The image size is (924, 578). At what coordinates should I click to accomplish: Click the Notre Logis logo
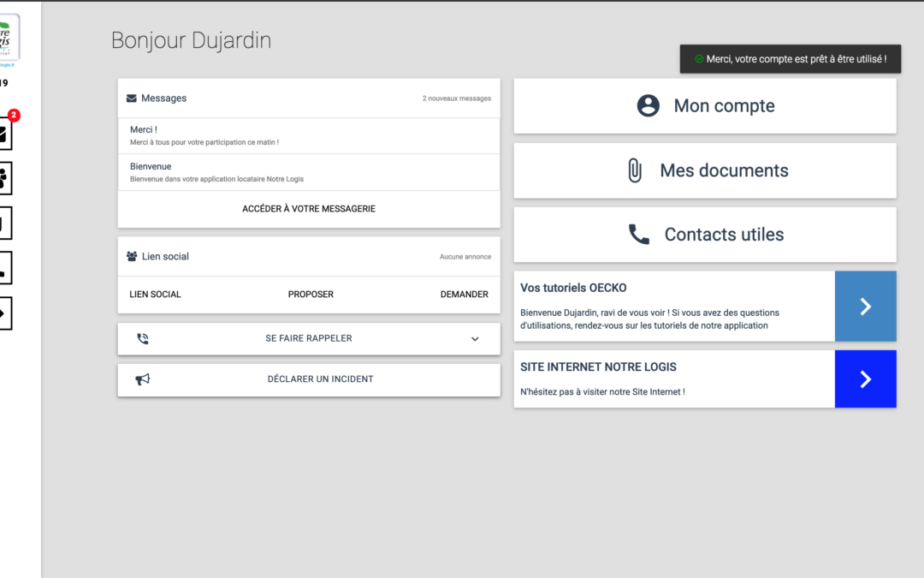pyautogui.click(x=9, y=40)
